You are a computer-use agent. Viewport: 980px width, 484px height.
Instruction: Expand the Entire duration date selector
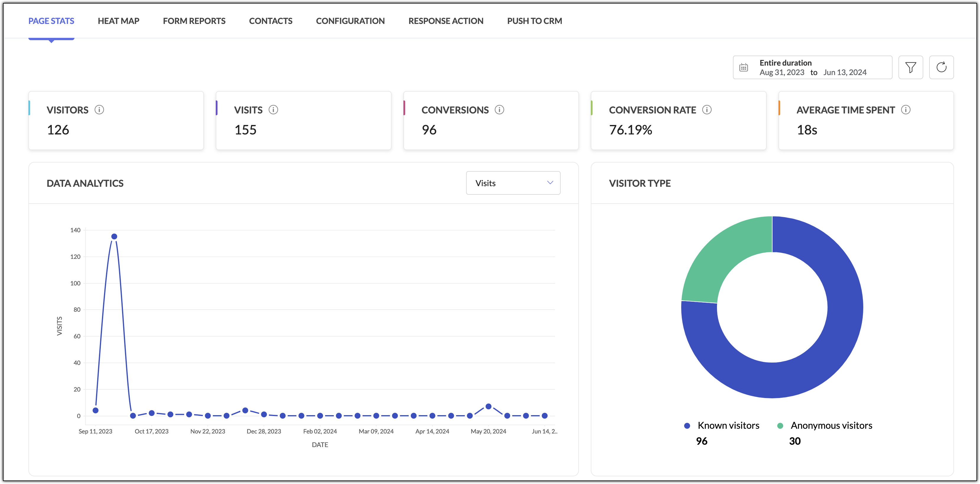pyautogui.click(x=812, y=67)
